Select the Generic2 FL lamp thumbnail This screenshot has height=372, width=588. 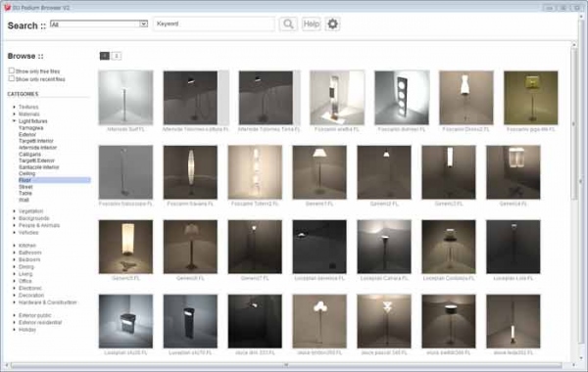click(384, 172)
